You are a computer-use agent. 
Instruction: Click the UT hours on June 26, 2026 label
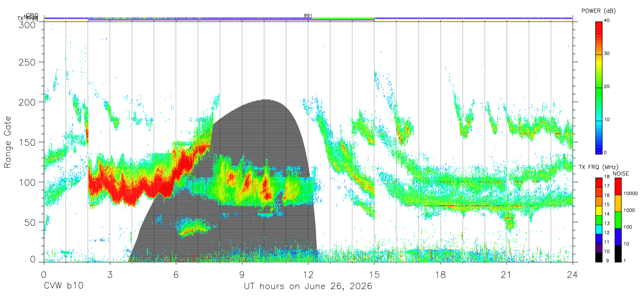point(308,287)
